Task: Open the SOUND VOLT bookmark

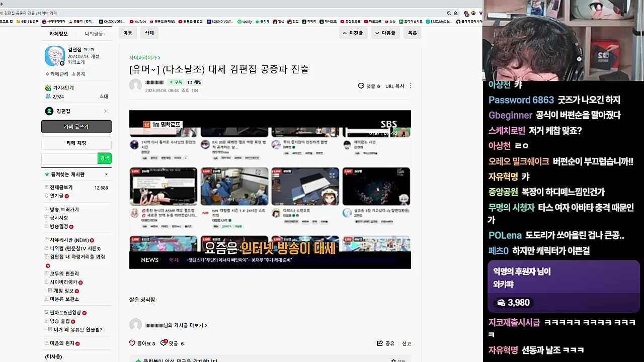Action: click(220, 22)
